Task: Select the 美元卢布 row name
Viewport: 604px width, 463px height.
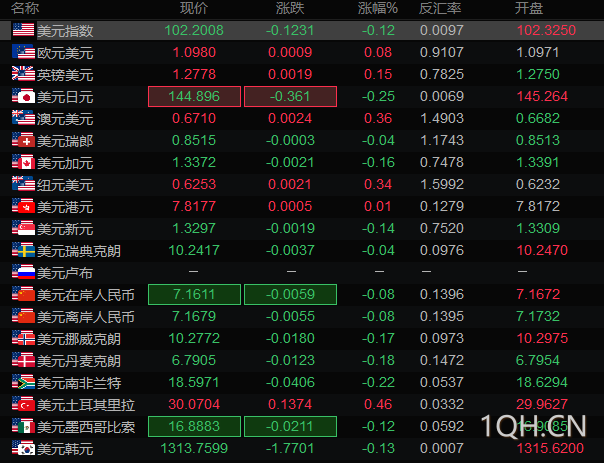Action: tap(65, 273)
